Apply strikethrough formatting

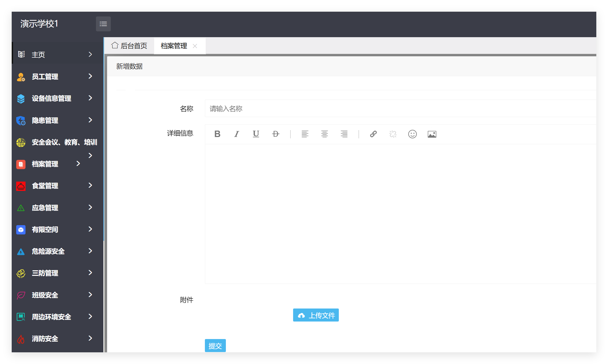pyautogui.click(x=276, y=134)
